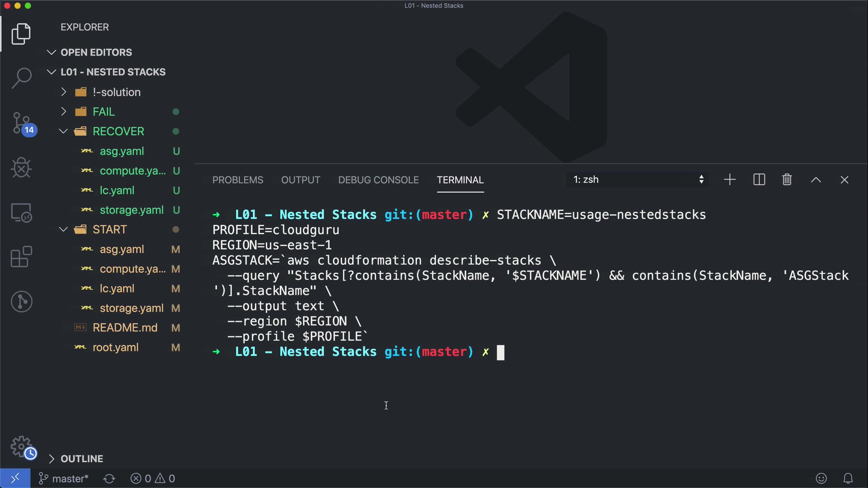Open the Search view in activity bar
868x488 pixels.
(x=21, y=78)
